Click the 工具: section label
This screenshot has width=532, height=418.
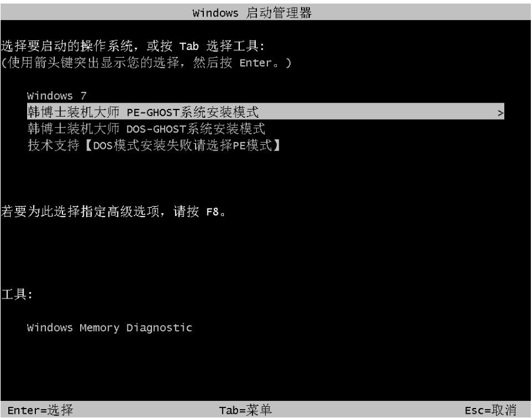[17, 294]
